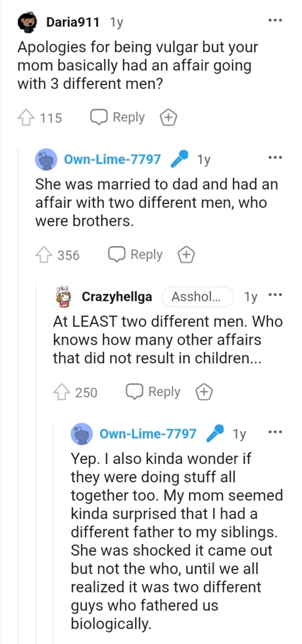Open the three-dot menu on Crazyhellga's comment
This screenshot has height=644, width=302.
click(x=275, y=294)
